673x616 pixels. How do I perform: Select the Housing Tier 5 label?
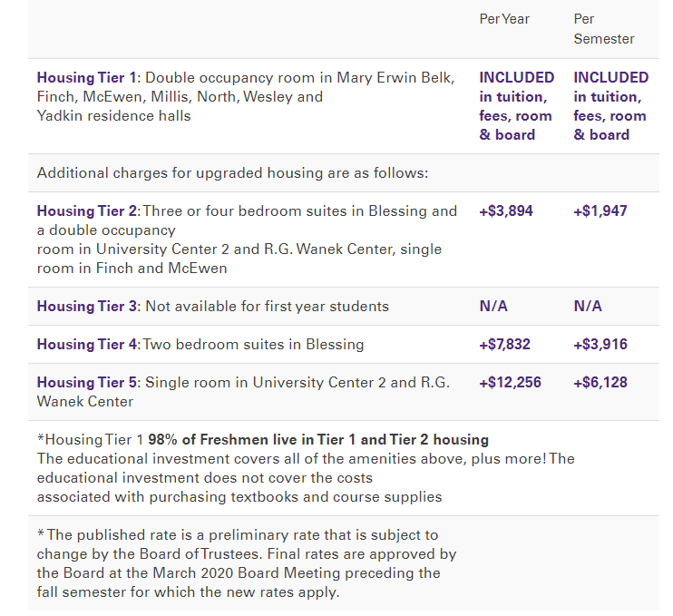click(x=86, y=383)
